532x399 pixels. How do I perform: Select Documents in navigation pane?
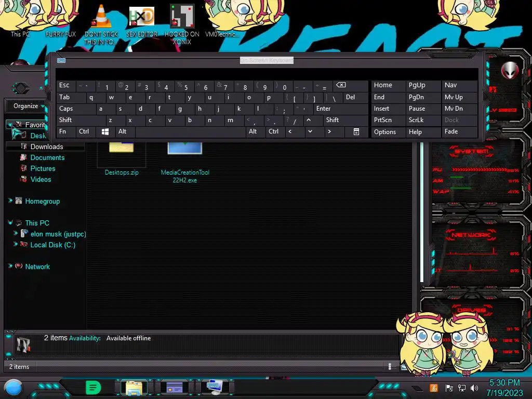(47, 158)
